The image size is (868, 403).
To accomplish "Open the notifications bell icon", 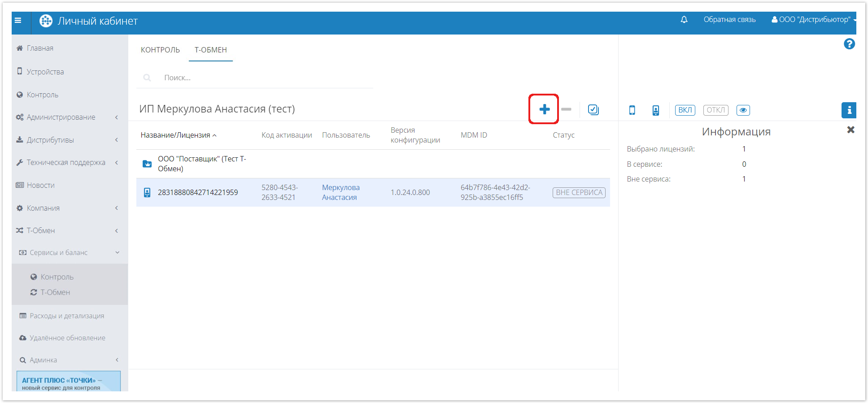I will (x=684, y=20).
